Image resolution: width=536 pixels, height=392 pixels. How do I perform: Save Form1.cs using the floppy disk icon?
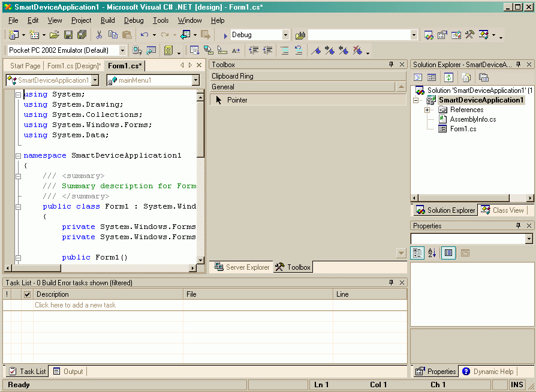pyautogui.click(x=68, y=35)
